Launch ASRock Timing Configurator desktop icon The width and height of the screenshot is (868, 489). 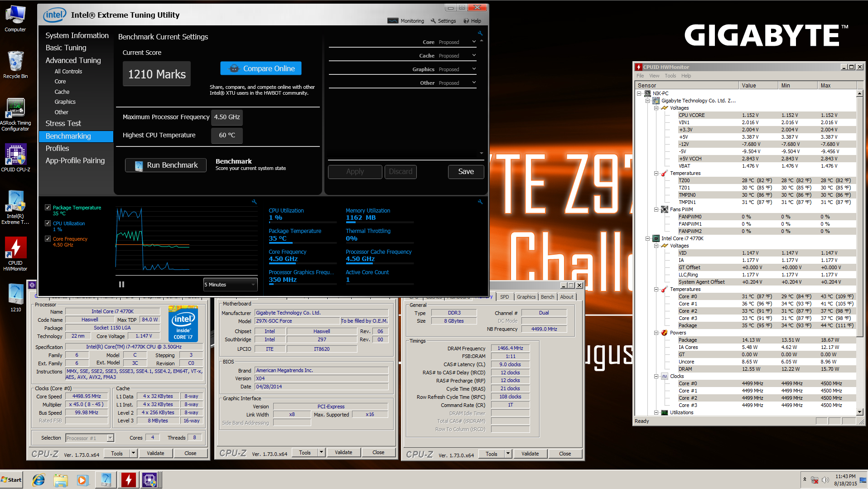click(15, 114)
